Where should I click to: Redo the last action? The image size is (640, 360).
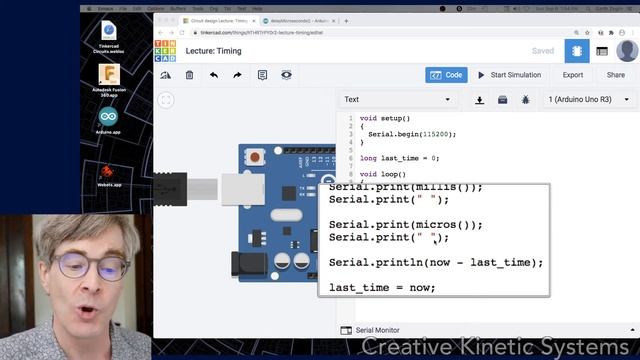[x=237, y=75]
